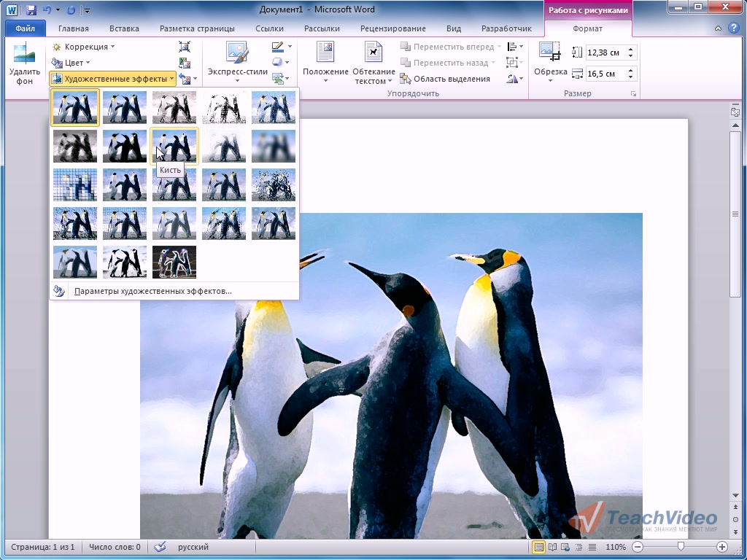Open the Customize Quick Access Toolbar dropdown
The height and width of the screenshot is (560, 747).
click(87, 10)
